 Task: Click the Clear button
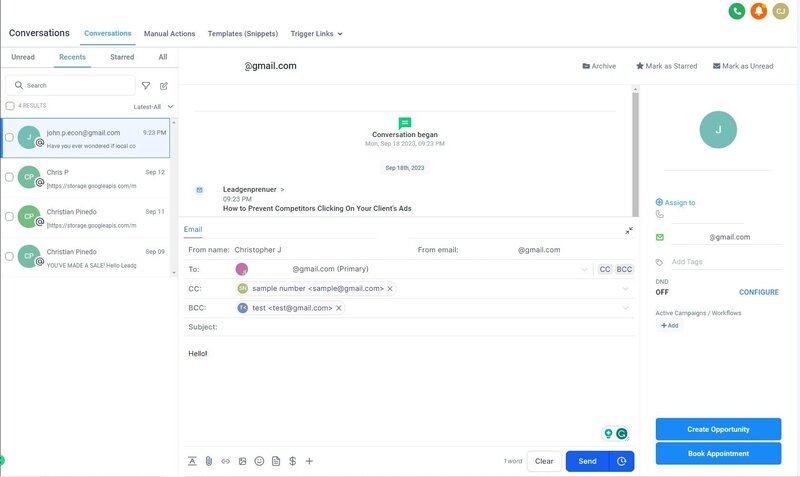(544, 461)
